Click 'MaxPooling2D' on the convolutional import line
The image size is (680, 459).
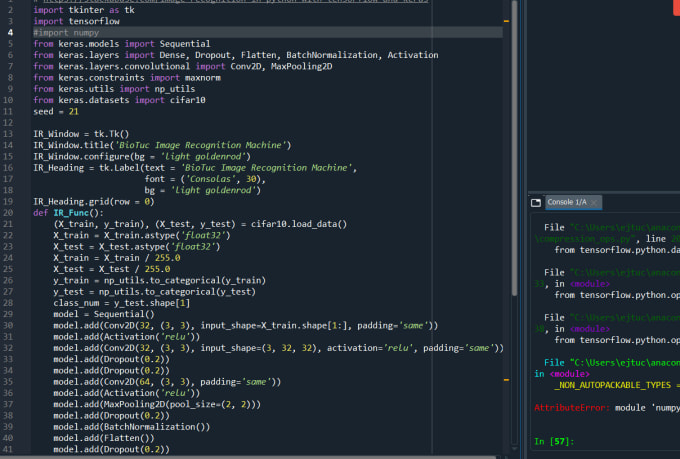[x=301, y=66]
